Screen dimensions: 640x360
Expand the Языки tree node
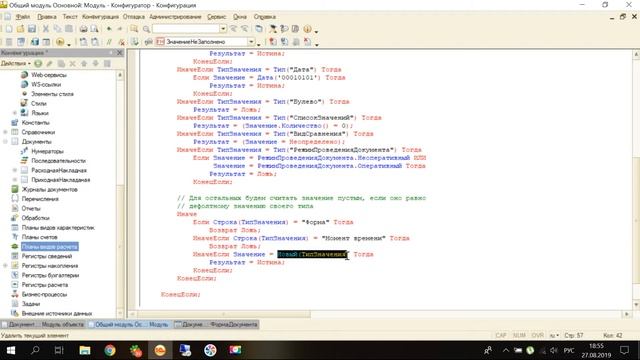point(15,113)
